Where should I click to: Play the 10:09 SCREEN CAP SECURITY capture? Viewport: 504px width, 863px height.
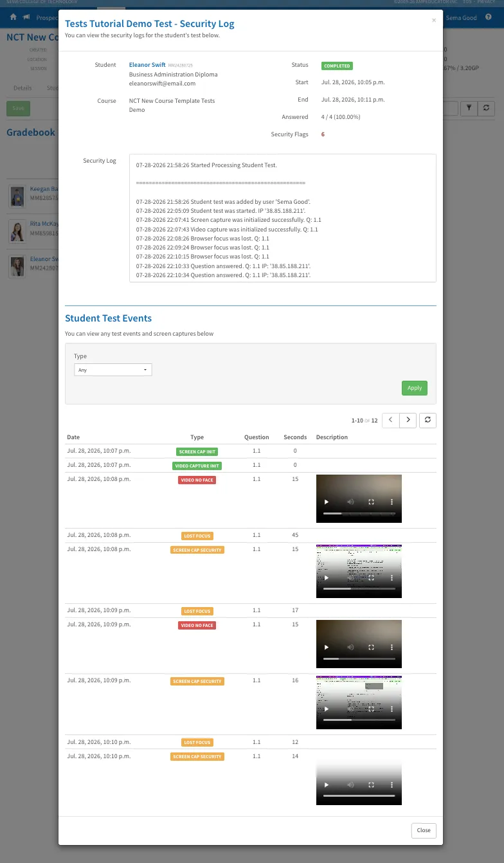point(326,709)
